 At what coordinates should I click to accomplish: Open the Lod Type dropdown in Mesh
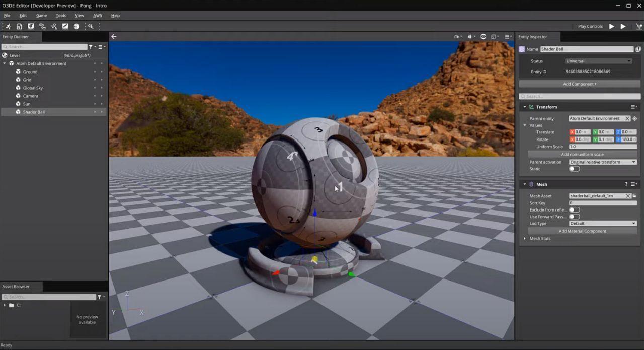[602, 223]
